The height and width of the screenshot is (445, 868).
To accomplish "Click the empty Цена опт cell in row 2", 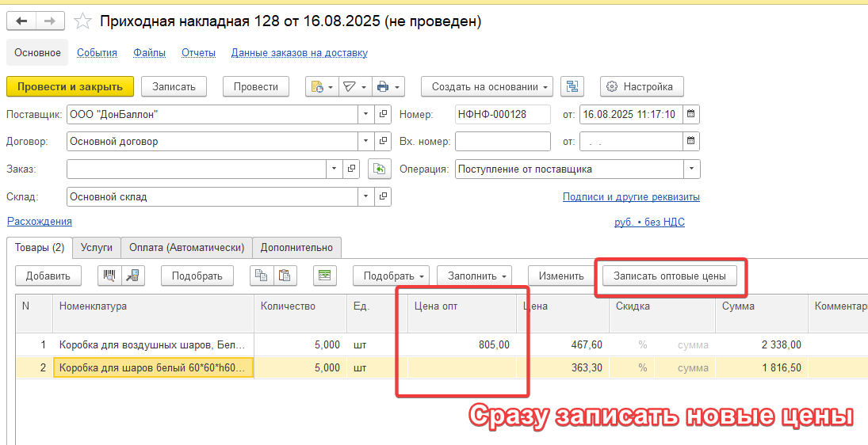I will coord(461,367).
